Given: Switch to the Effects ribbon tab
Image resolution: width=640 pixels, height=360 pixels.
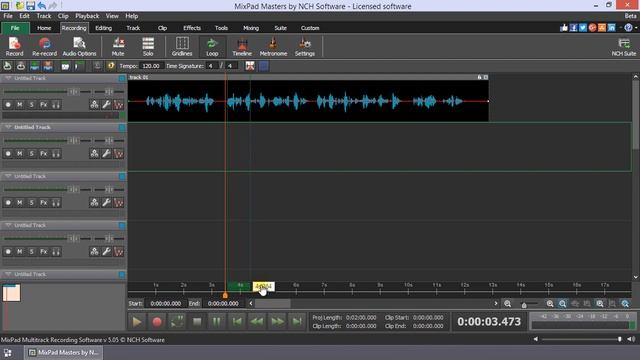Looking at the screenshot, I should coord(192,28).
